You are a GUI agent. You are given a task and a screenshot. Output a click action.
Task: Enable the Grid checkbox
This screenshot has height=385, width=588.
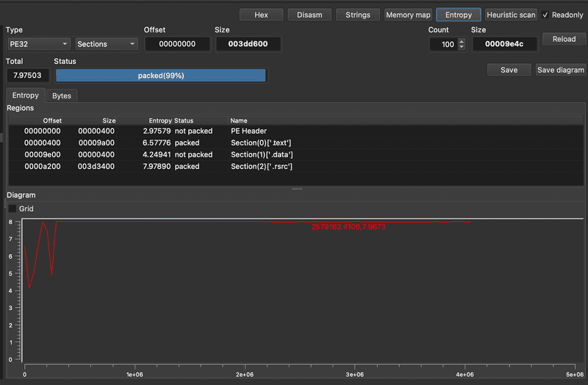pyautogui.click(x=12, y=209)
